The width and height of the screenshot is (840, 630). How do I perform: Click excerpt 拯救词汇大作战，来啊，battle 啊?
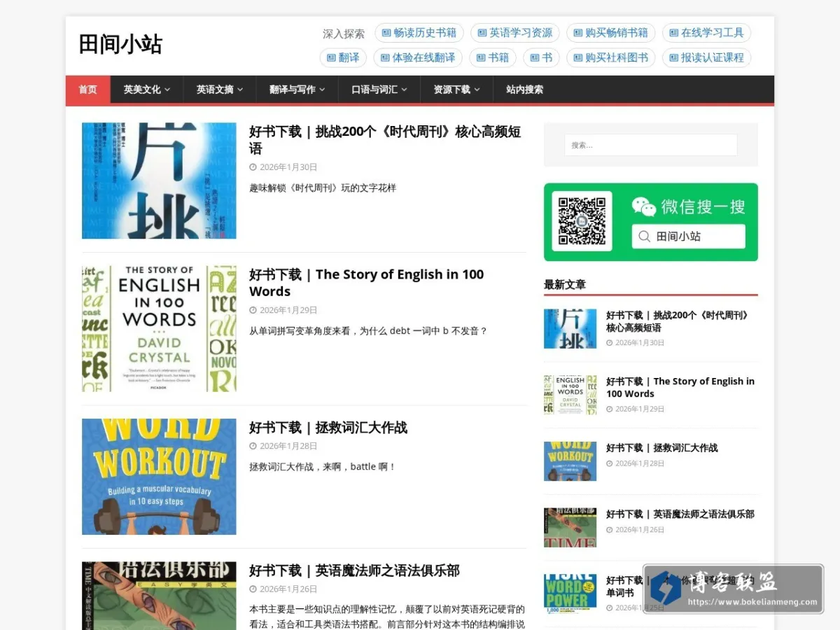coord(323,466)
